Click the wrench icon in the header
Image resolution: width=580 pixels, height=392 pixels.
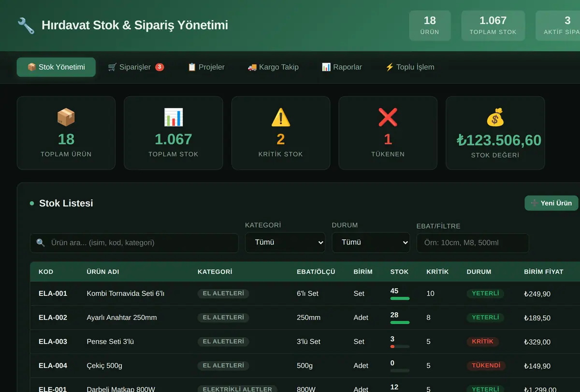pyautogui.click(x=26, y=25)
